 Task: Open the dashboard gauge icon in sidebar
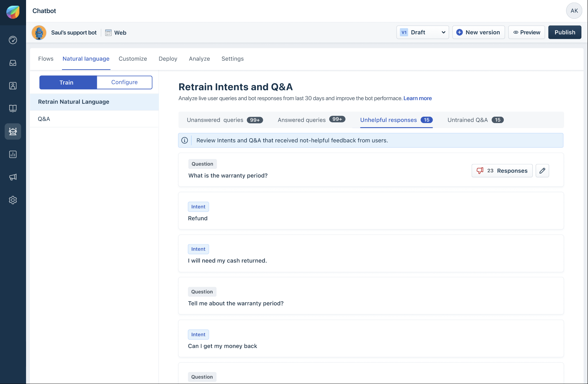pyautogui.click(x=13, y=40)
